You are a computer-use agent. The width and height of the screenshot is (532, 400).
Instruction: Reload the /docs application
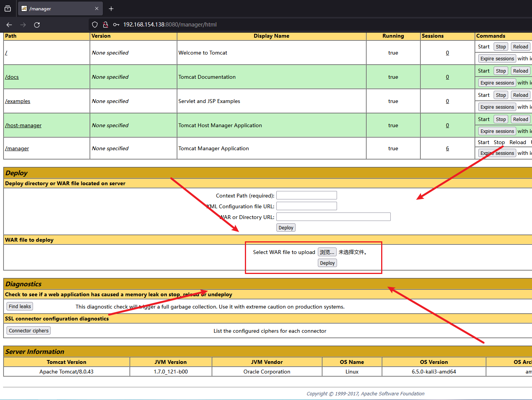[520, 71]
